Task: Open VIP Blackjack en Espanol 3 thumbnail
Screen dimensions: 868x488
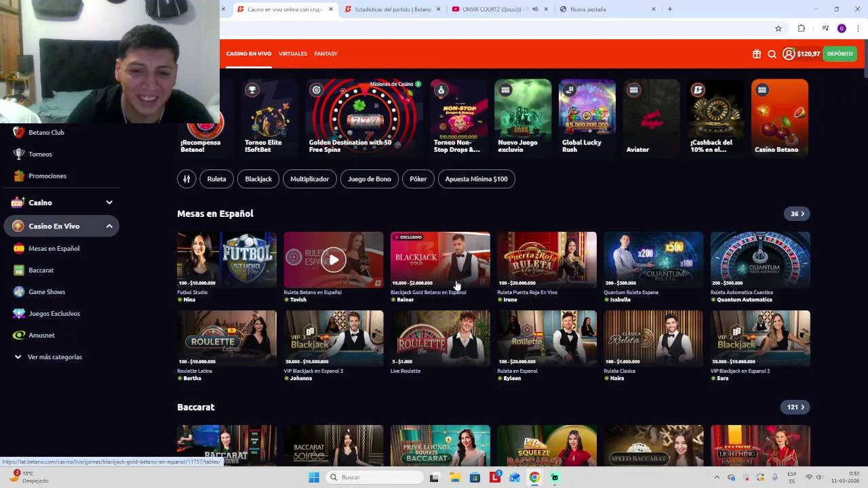Action: [334, 338]
